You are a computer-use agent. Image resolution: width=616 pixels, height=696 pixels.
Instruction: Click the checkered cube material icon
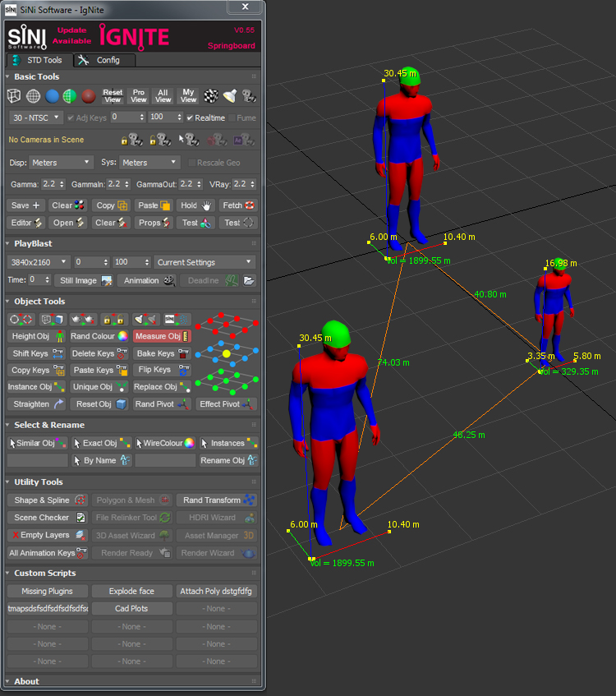point(211,96)
